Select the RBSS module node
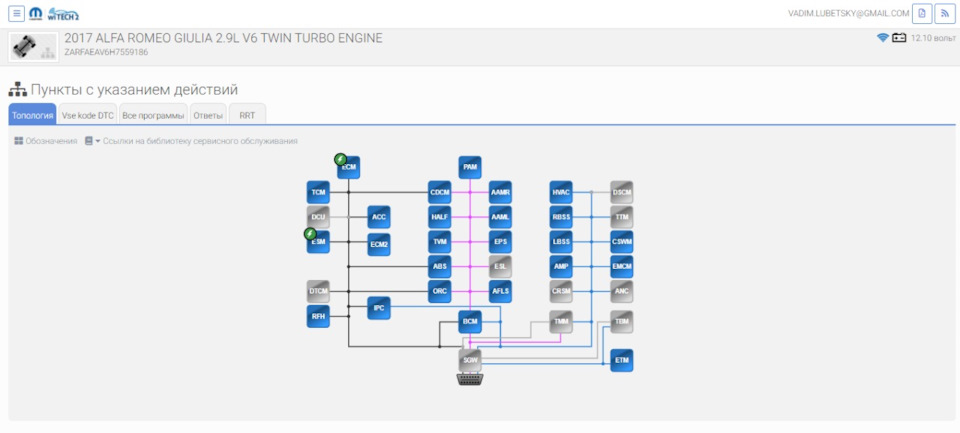This screenshot has height=433, width=960. [x=561, y=217]
